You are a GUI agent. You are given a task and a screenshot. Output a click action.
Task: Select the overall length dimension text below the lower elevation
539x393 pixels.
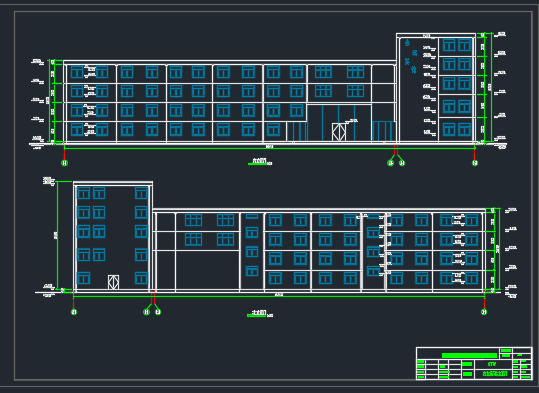click(x=279, y=295)
